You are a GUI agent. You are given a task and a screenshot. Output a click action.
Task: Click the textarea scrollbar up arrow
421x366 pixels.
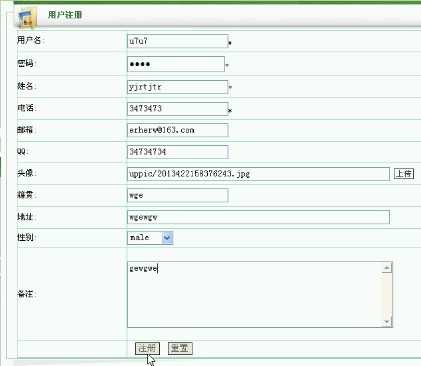point(387,267)
